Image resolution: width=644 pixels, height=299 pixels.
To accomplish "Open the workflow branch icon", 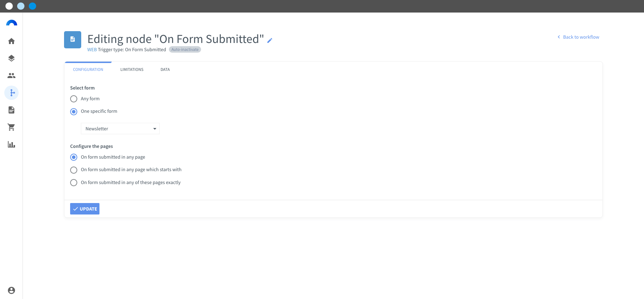I will click(x=11, y=93).
